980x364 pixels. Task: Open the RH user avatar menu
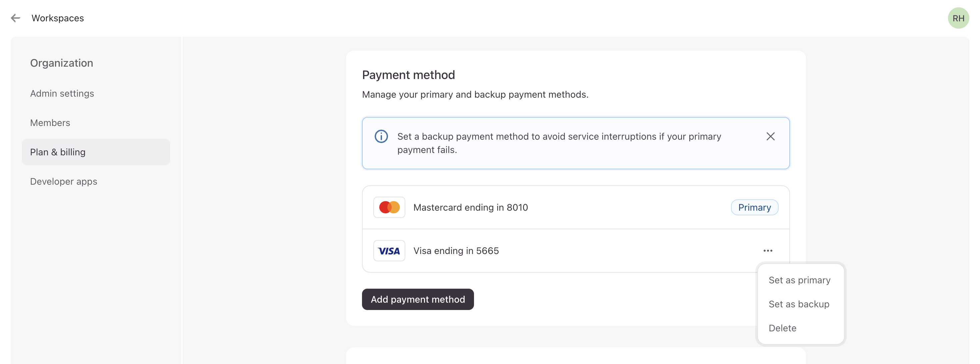point(958,18)
